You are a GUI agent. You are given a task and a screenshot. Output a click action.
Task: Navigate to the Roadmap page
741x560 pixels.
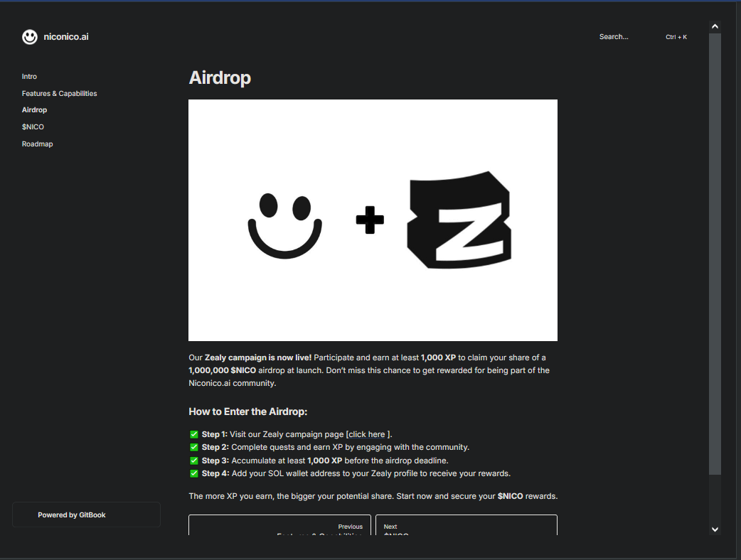(37, 144)
